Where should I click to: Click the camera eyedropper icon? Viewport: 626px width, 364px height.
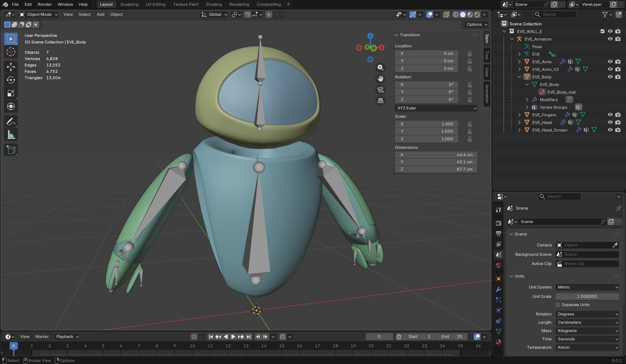pyautogui.click(x=615, y=245)
